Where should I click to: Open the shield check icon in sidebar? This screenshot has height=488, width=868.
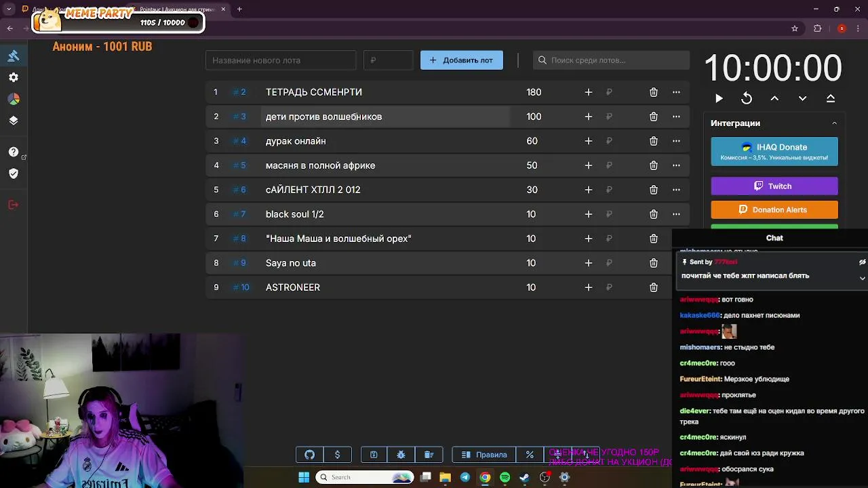[x=13, y=174]
